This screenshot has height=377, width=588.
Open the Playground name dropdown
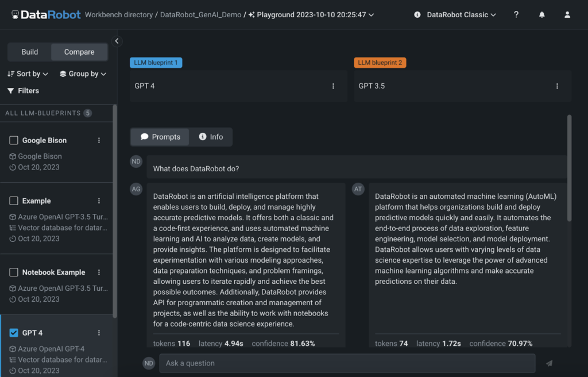point(311,14)
